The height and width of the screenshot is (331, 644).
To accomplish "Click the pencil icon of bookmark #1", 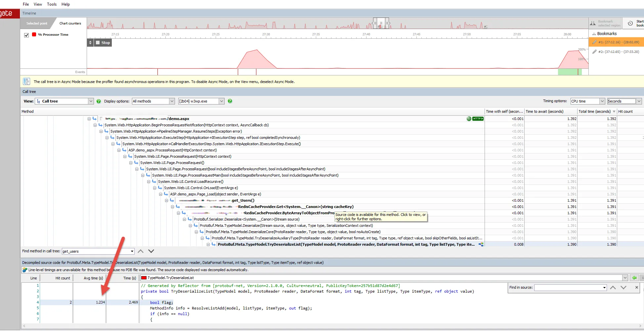I will tap(594, 42).
